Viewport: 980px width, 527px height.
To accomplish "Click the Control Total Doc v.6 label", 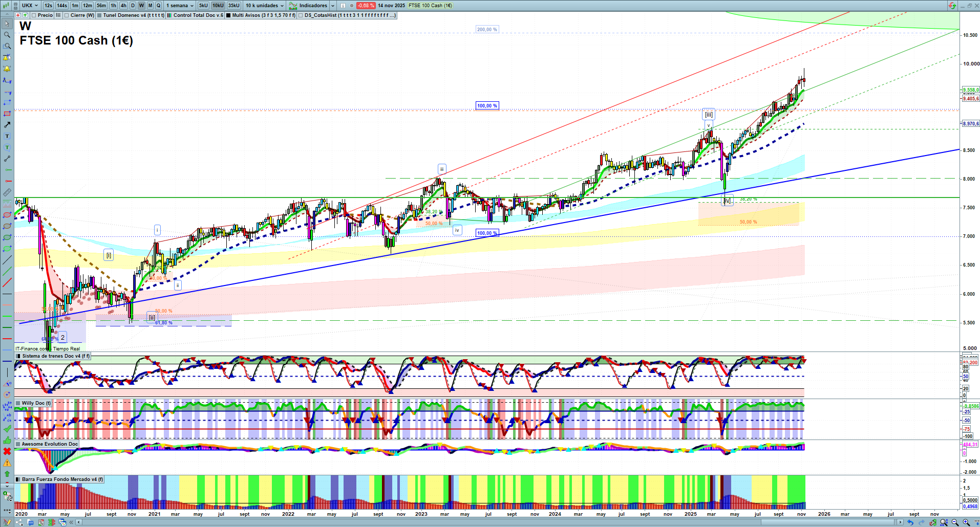I will click(x=198, y=15).
